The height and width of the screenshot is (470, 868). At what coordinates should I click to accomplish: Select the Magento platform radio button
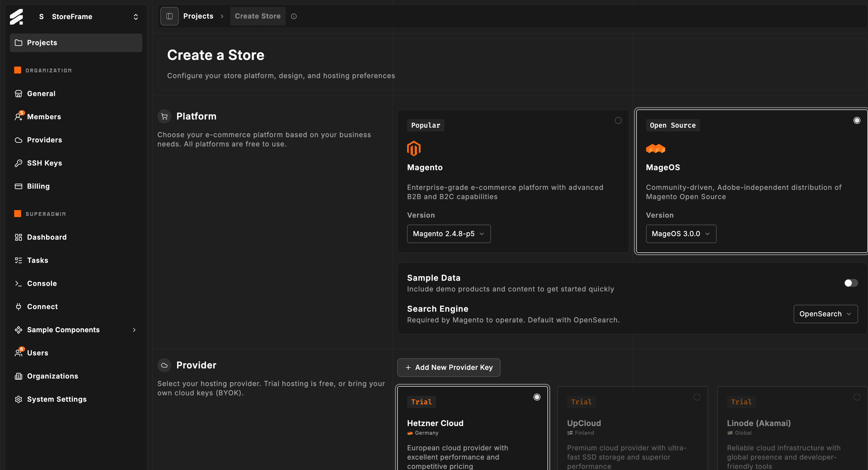click(x=618, y=120)
